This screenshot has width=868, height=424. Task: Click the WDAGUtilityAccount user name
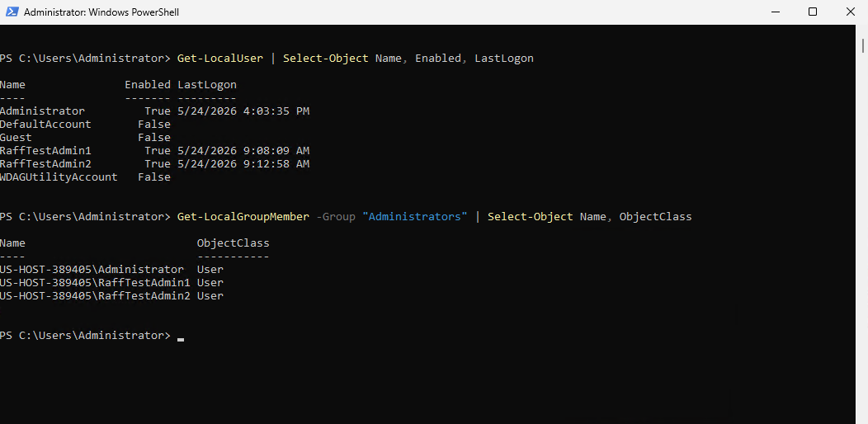[x=59, y=177]
